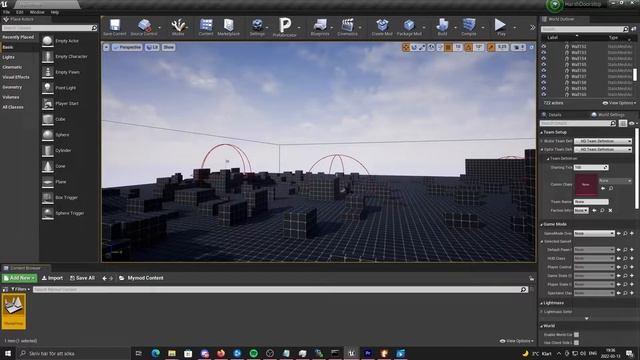Toggle viewport rotation snapping button

click(x=468, y=47)
